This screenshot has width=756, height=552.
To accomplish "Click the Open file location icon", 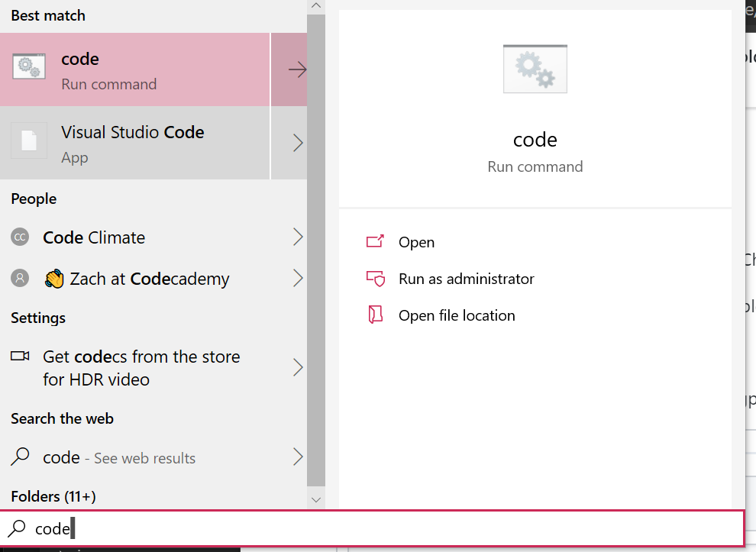I will point(376,315).
